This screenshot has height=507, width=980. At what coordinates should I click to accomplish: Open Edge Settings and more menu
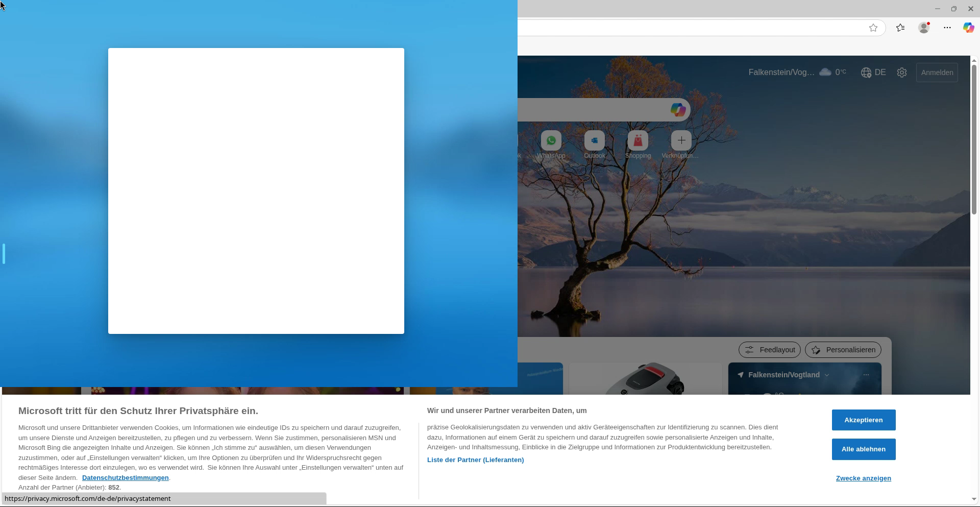coord(947,28)
